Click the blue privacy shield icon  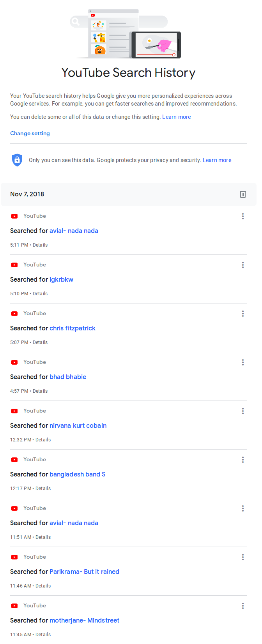coord(17,160)
